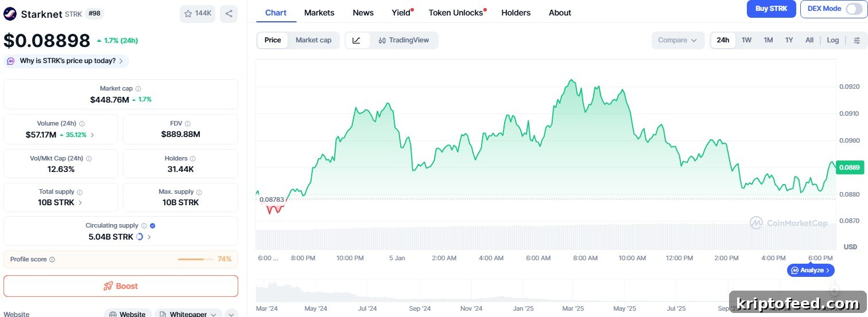
Task: Select the 1W time range
Action: (746, 40)
